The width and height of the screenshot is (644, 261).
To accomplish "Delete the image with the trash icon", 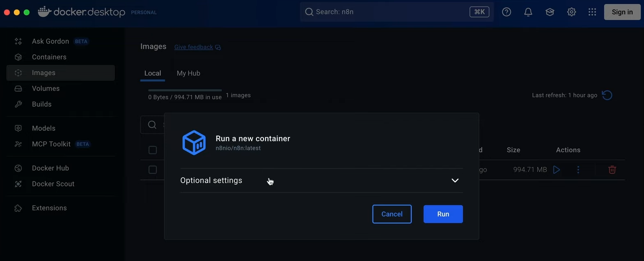I will (612, 170).
